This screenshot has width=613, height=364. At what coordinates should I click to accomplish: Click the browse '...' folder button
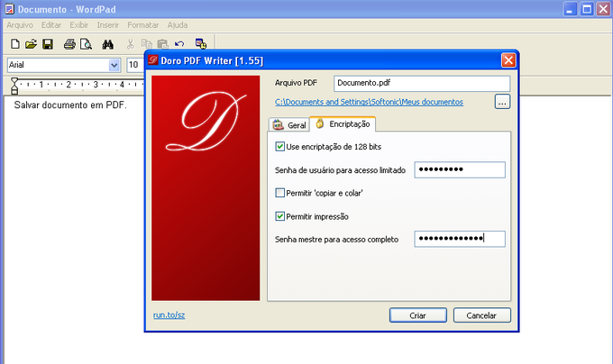coord(502,102)
